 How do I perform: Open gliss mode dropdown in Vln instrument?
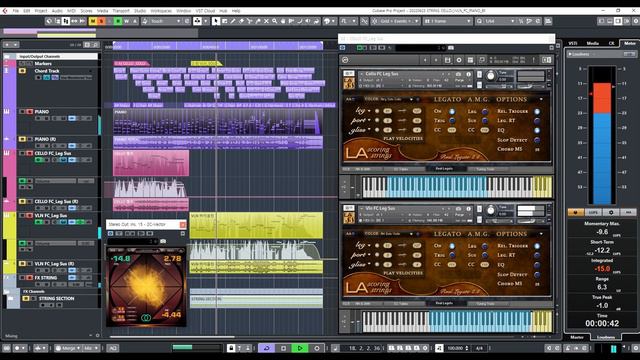(369, 265)
